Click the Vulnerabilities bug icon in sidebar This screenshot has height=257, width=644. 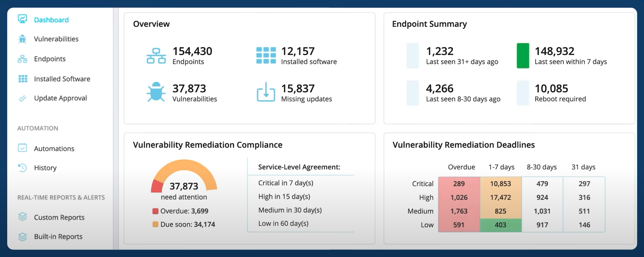click(23, 39)
